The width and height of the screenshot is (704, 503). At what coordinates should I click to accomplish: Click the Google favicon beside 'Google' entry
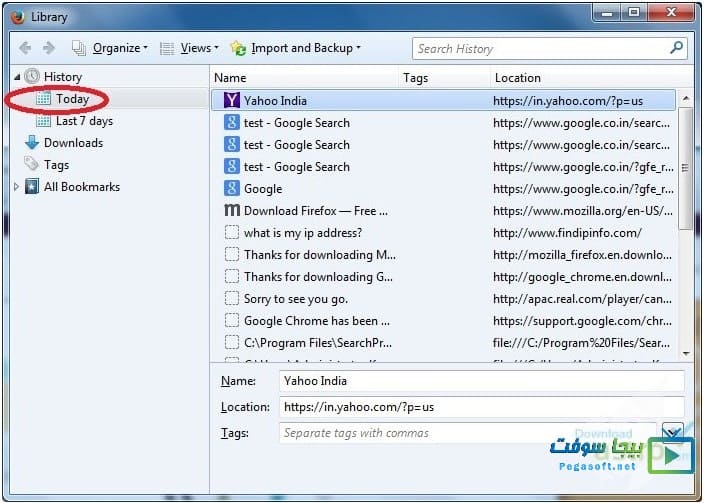[232, 188]
